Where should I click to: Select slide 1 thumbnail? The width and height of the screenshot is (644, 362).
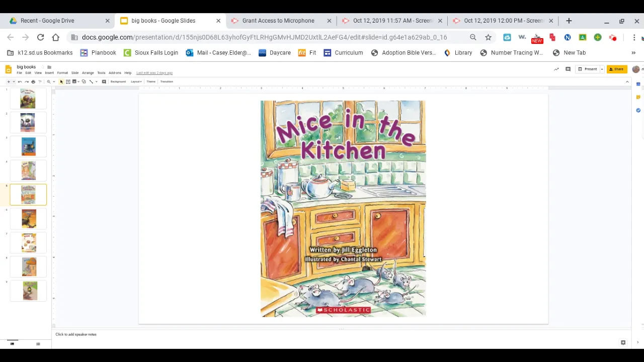28,99
